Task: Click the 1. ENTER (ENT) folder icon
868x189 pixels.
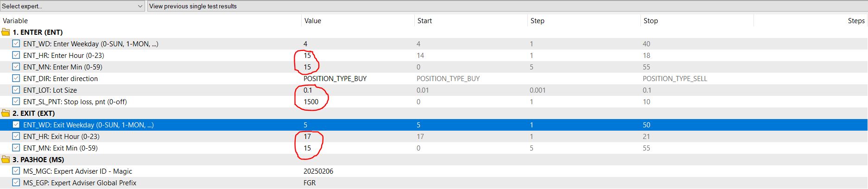Action: point(6,32)
